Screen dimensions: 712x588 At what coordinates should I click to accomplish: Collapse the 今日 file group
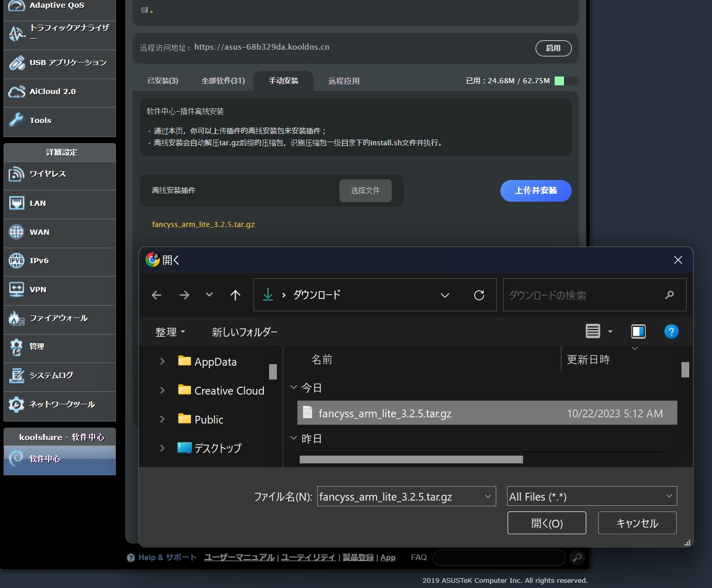(293, 387)
